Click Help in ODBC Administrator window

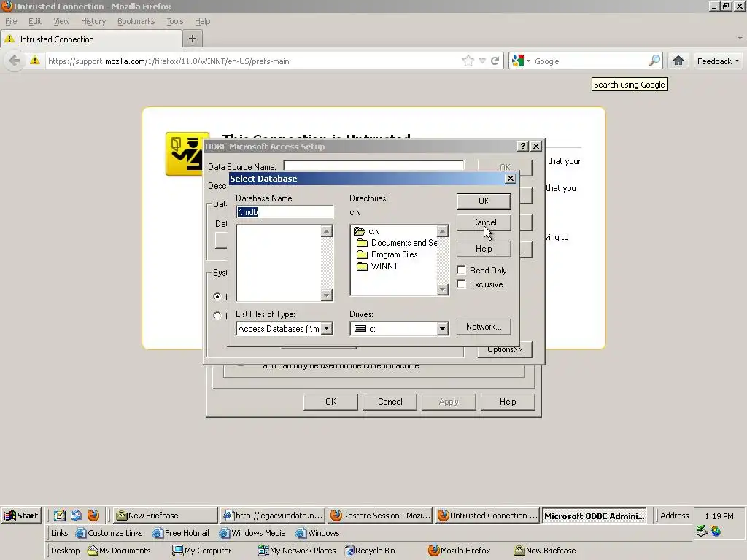[x=508, y=402]
